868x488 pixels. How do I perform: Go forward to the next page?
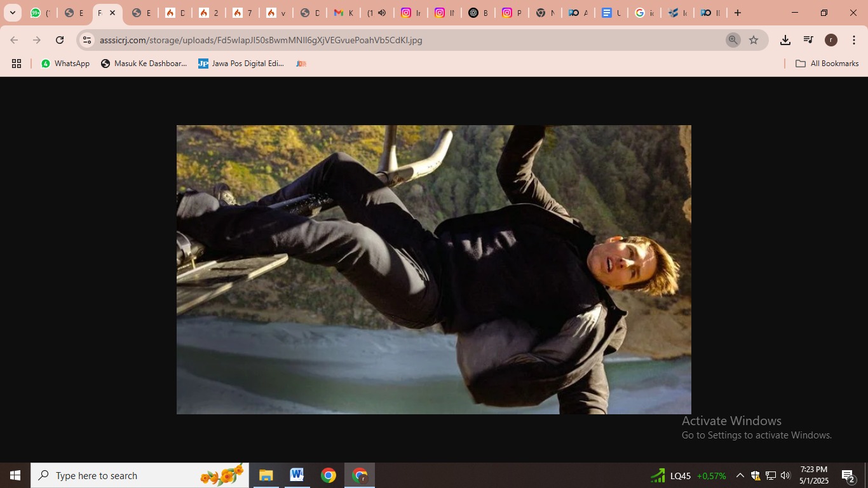point(37,40)
